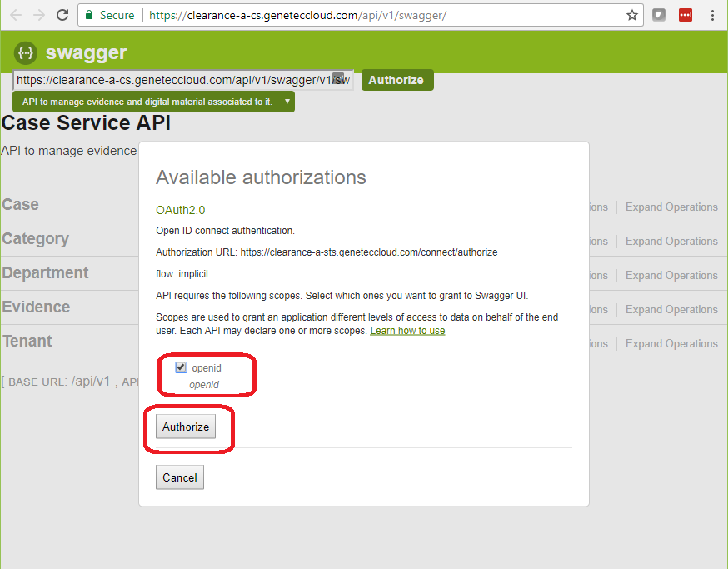Click Expand Operations for Case row
Screen dimensions: 728x569
tap(671, 207)
